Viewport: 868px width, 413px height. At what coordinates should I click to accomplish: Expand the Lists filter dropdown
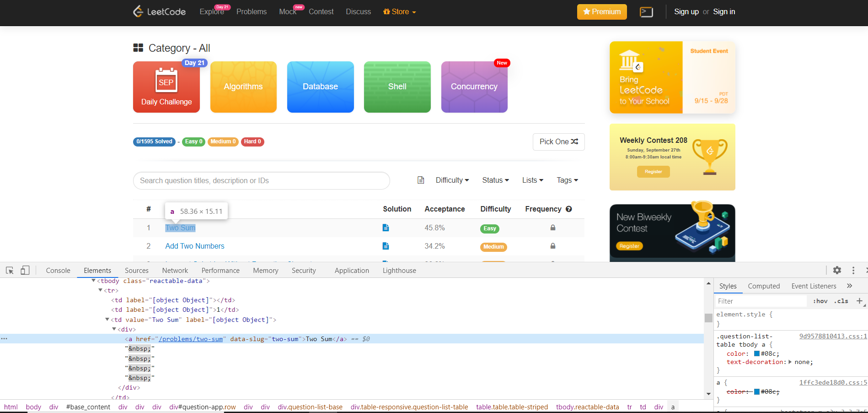tap(533, 180)
